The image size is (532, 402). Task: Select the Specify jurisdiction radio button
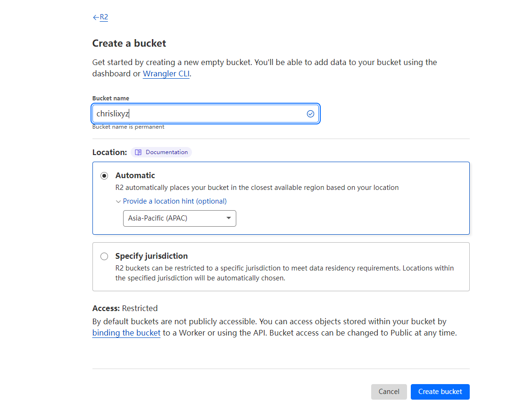[x=104, y=256]
